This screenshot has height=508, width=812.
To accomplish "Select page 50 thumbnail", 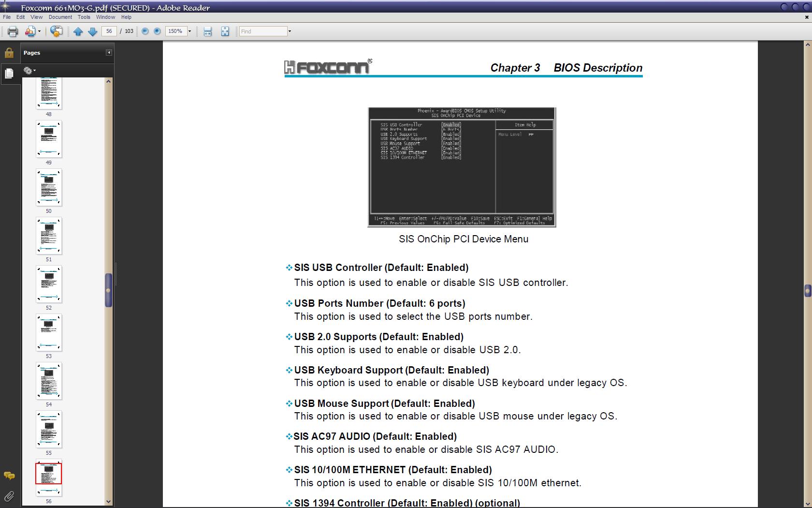I will pyautogui.click(x=49, y=187).
